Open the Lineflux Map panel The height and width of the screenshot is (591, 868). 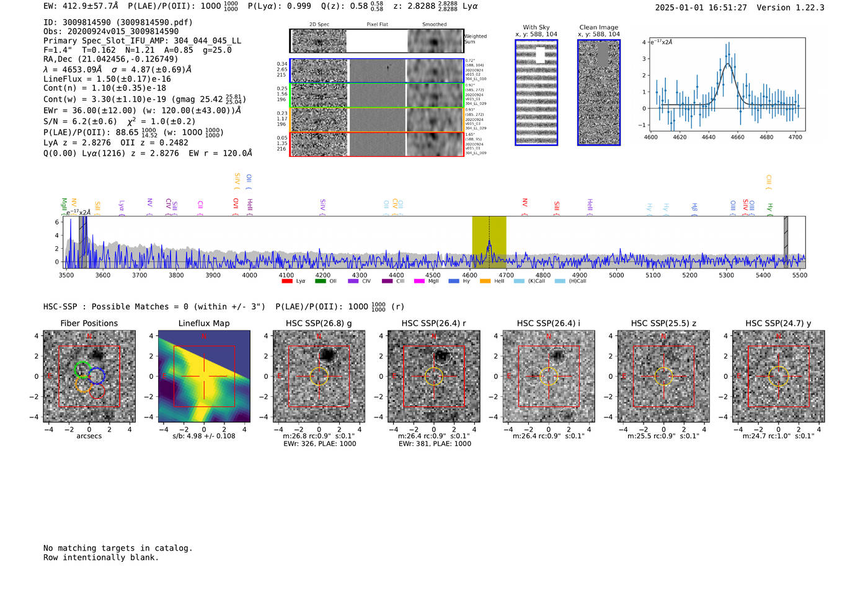[x=204, y=376]
